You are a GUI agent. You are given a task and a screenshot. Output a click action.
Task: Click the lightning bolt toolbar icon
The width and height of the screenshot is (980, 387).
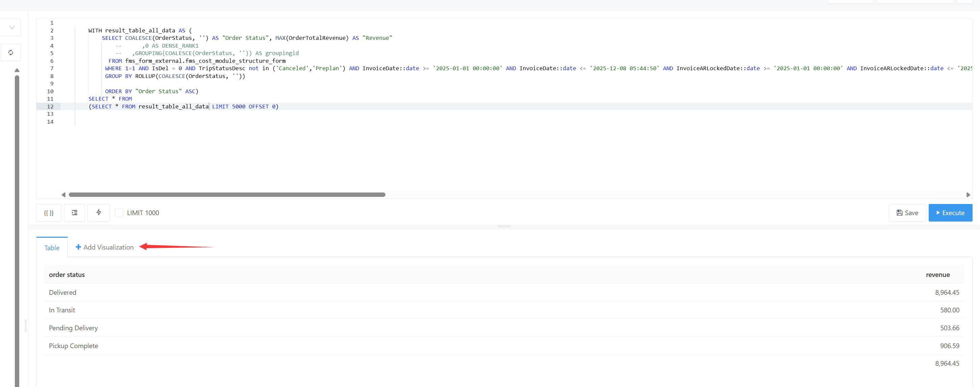pos(99,213)
